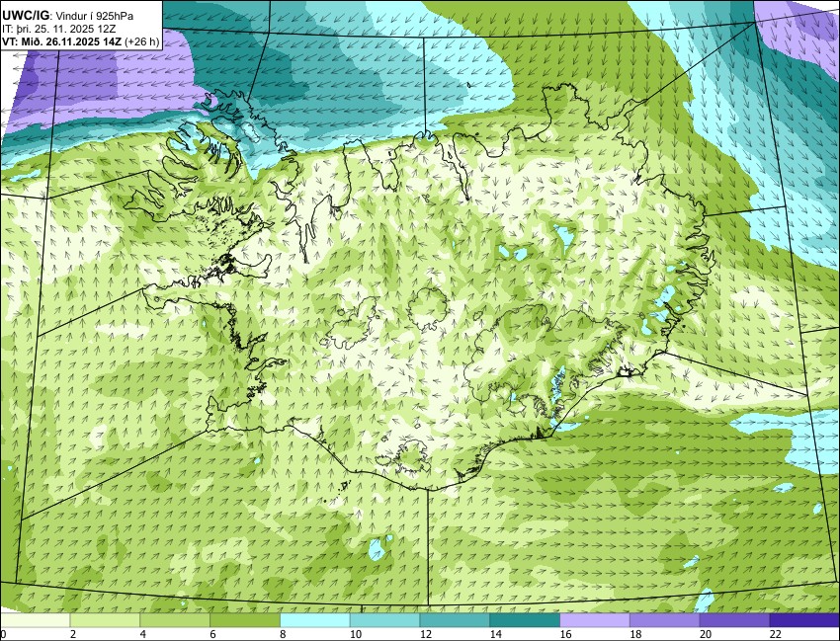Click the light green 4–6 legend swatch
The height and width of the screenshot is (641, 840).
point(175,620)
